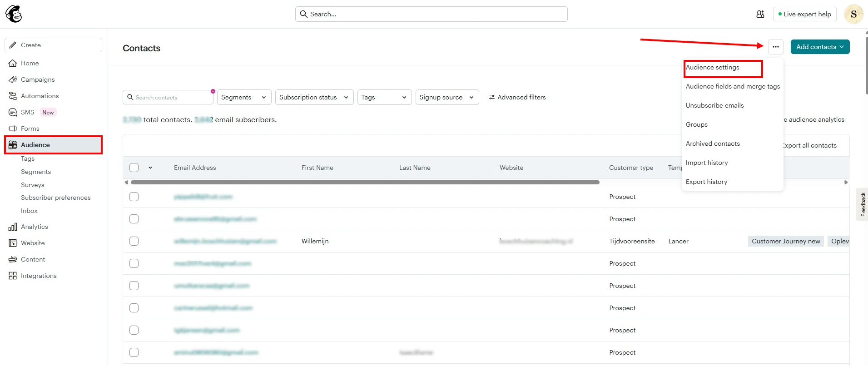This screenshot has height=366, width=868.
Task: Click the invite users icon in header
Action: pos(760,14)
